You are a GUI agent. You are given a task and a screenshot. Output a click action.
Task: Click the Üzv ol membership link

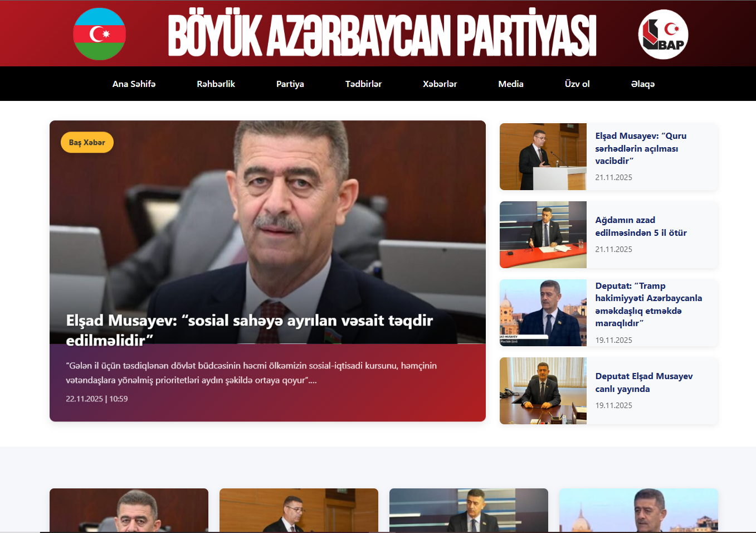[x=577, y=84]
